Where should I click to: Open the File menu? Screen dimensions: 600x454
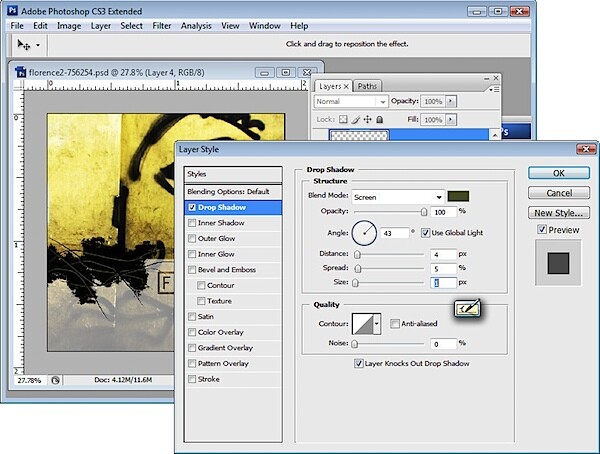[x=17, y=26]
